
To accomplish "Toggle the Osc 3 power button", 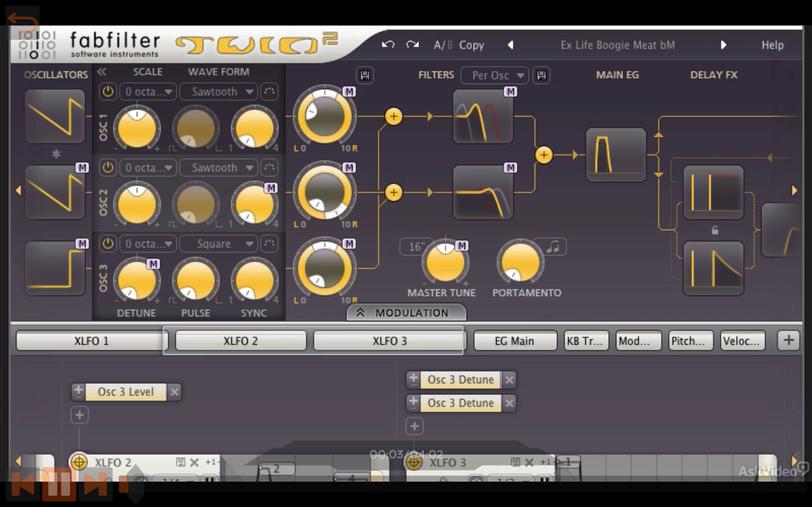I will [x=108, y=244].
